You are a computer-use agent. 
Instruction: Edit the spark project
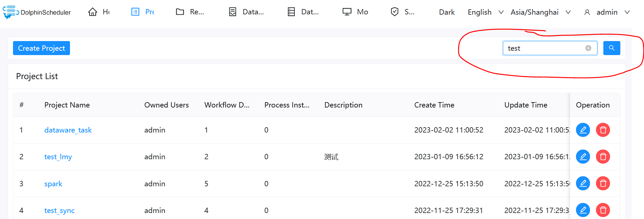click(583, 183)
